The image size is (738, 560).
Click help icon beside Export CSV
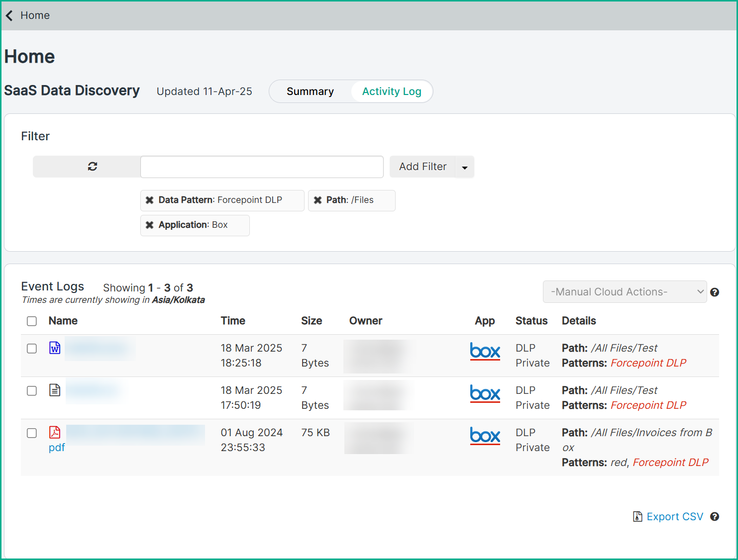[715, 517]
